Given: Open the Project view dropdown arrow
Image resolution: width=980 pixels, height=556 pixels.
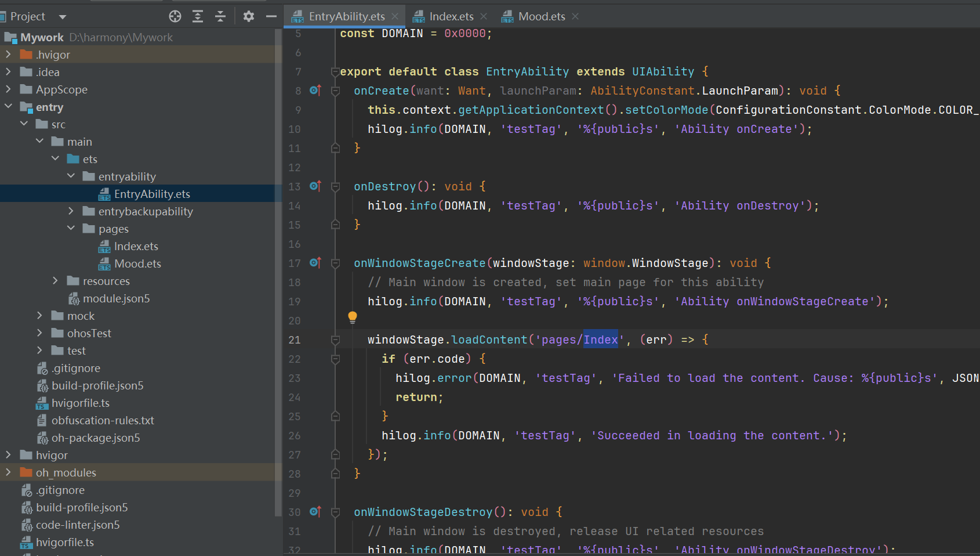Looking at the screenshot, I should [63, 17].
